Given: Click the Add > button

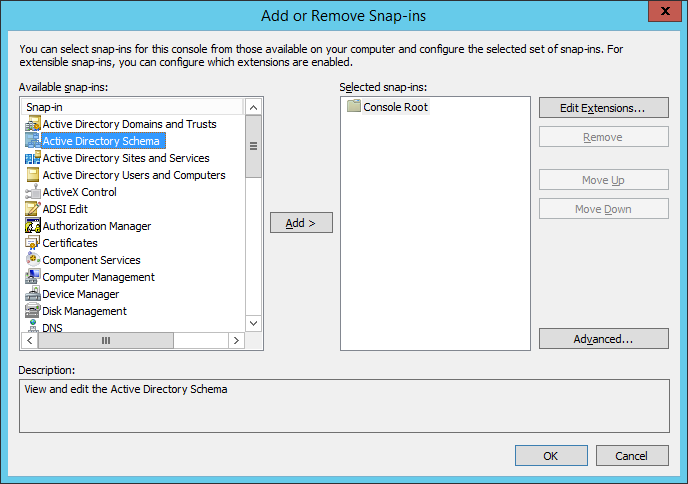Looking at the screenshot, I should point(301,223).
